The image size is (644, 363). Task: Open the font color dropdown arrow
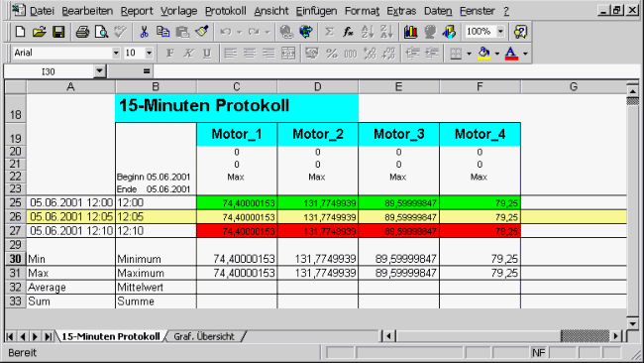[525, 54]
